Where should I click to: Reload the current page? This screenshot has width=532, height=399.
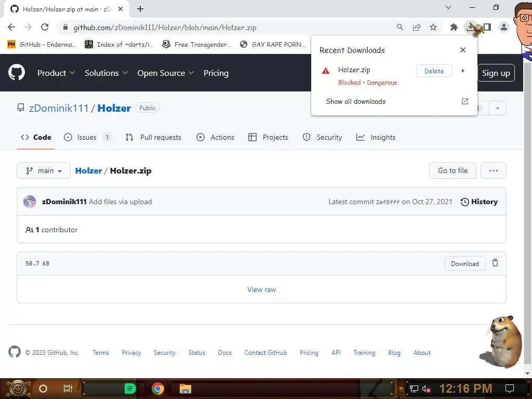[x=45, y=27]
